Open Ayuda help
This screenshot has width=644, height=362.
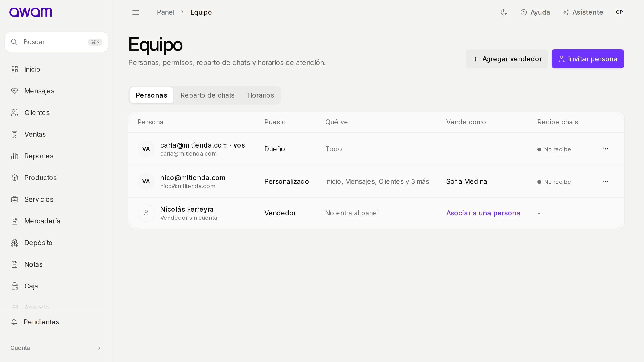[x=535, y=12]
